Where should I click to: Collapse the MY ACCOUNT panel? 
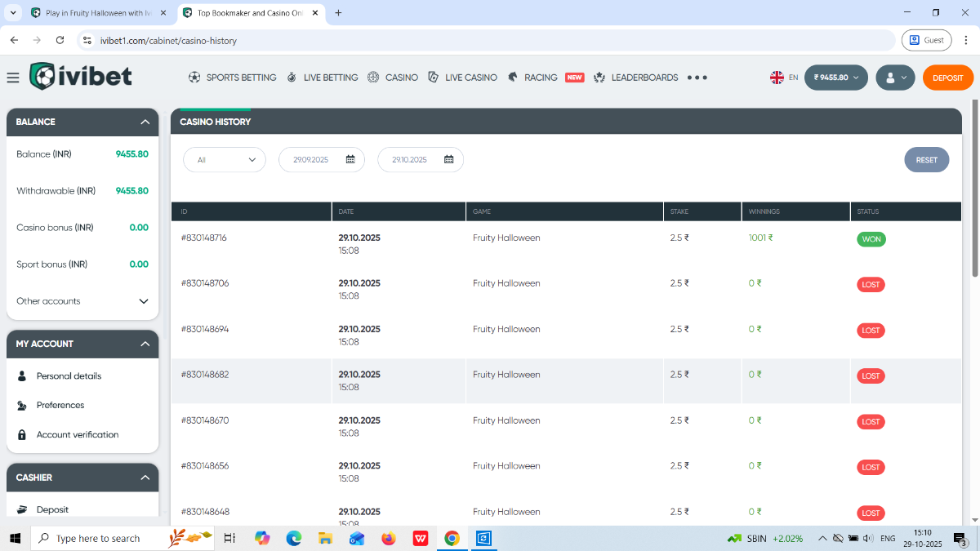click(x=145, y=344)
